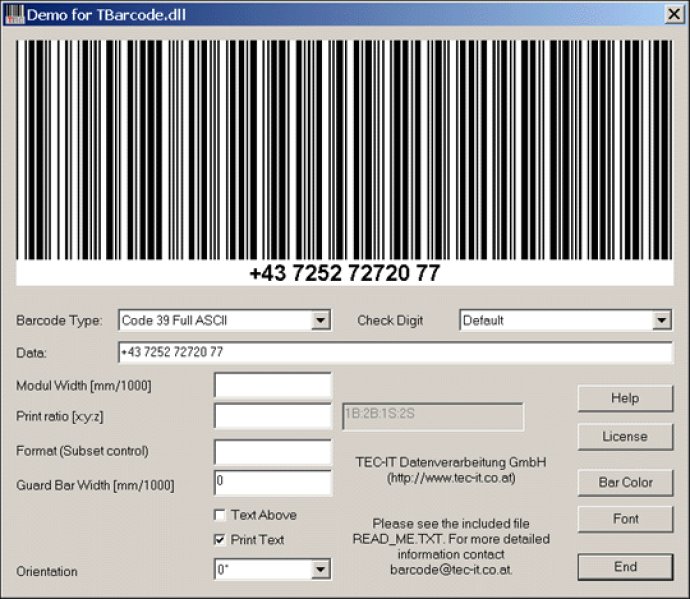Expand the Orientation dropdown arrow

[x=320, y=569]
